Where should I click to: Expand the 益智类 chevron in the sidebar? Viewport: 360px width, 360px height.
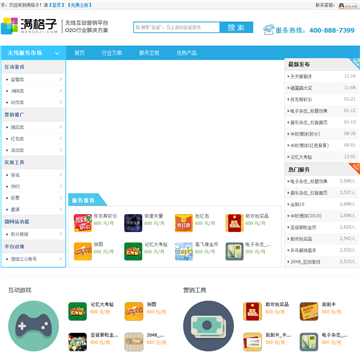(61, 79)
